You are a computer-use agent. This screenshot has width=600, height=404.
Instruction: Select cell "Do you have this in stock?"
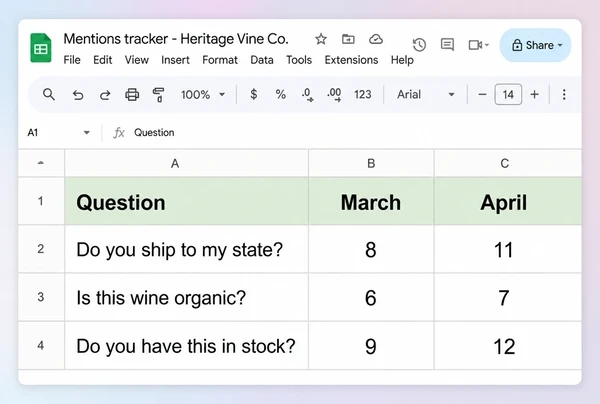[x=186, y=345]
